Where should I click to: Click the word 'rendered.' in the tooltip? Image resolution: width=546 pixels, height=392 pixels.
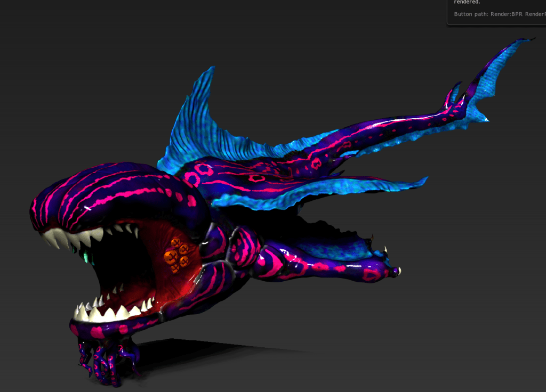point(465,2)
